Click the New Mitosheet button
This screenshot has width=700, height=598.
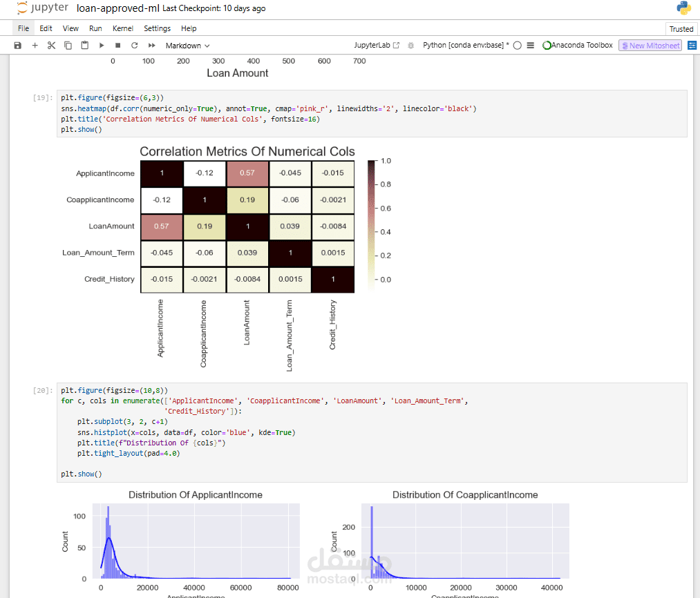coord(650,46)
